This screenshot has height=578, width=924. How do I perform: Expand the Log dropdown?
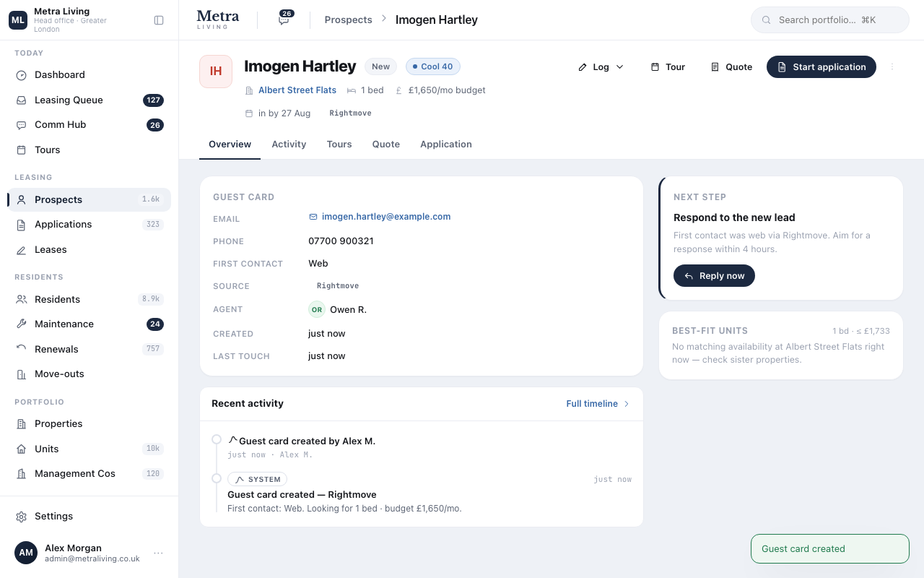[601, 67]
